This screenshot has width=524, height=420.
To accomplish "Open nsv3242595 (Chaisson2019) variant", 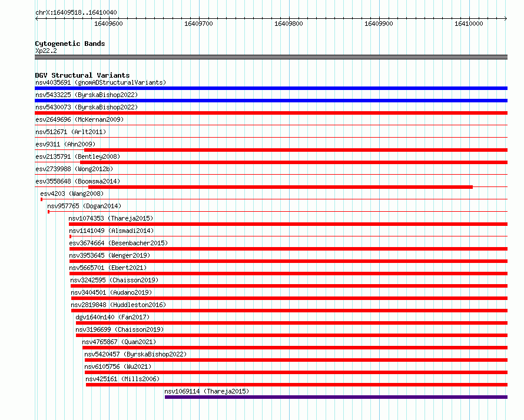I will coord(114,280).
